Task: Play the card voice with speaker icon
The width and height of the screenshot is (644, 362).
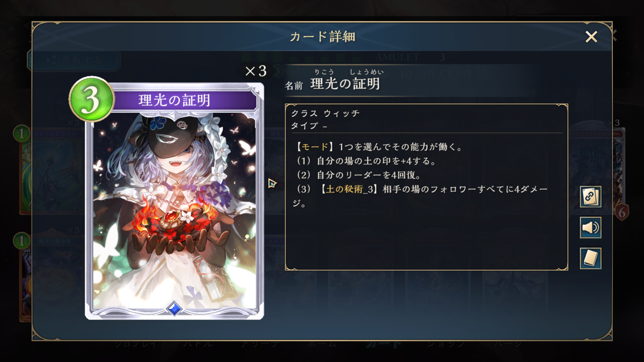Action: pos(590,228)
